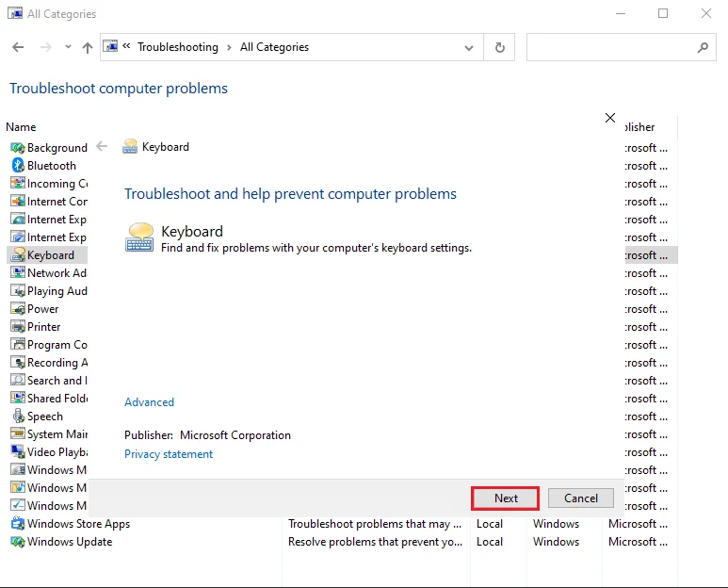
Task: Open the recent locations dropdown arrow
Action: [x=68, y=46]
